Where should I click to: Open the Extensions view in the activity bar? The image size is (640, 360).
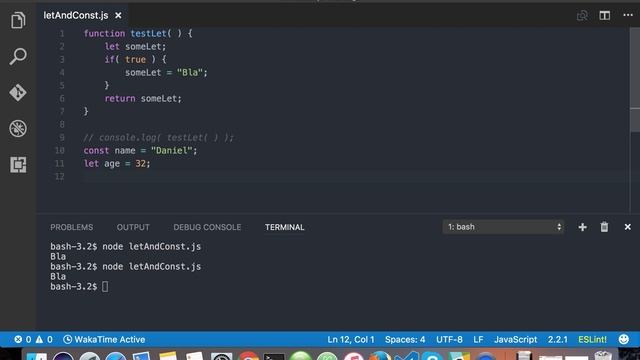click(x=18, y=164)
